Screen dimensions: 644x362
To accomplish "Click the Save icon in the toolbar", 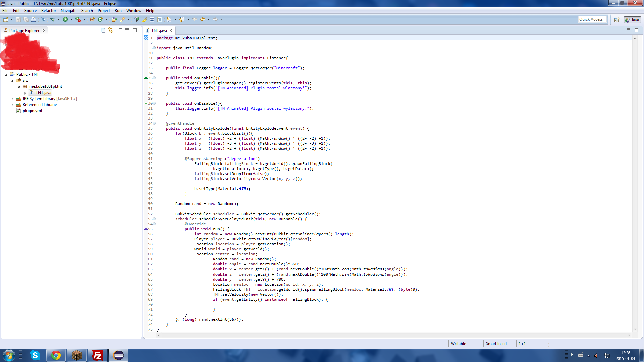I will [x=18, y=19].
